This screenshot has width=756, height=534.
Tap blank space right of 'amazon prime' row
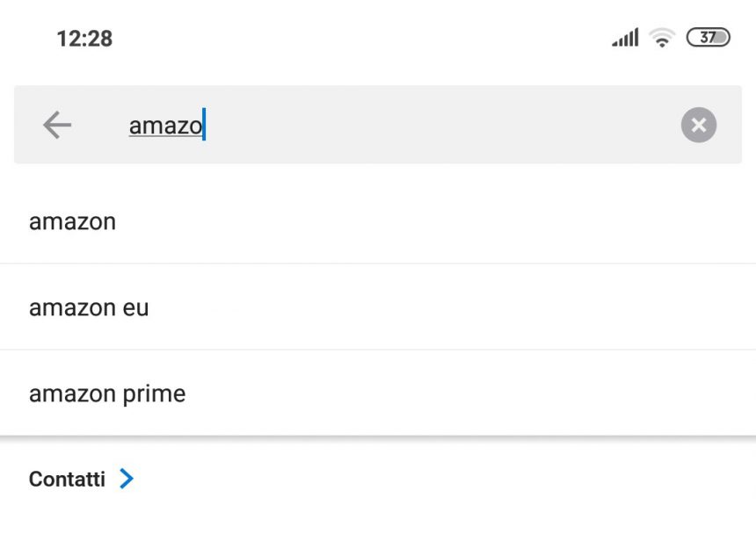pos(468,393)
